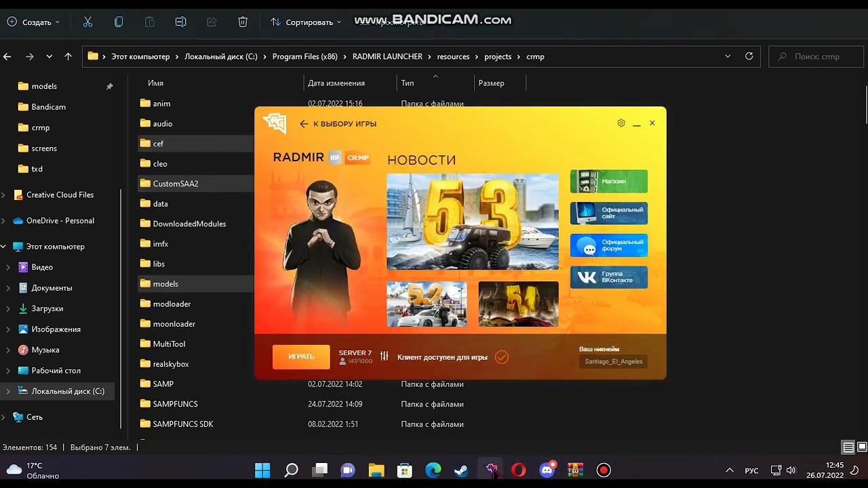868x488 pixels.
Task: Expand the Сеть tree node
Action: point(3,418)
